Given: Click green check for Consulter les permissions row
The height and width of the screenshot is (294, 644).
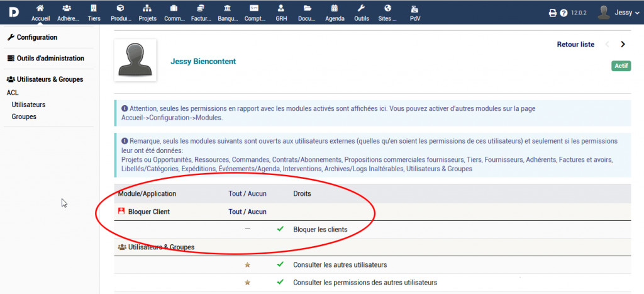Looking at the screenshot, I should 280,282.
